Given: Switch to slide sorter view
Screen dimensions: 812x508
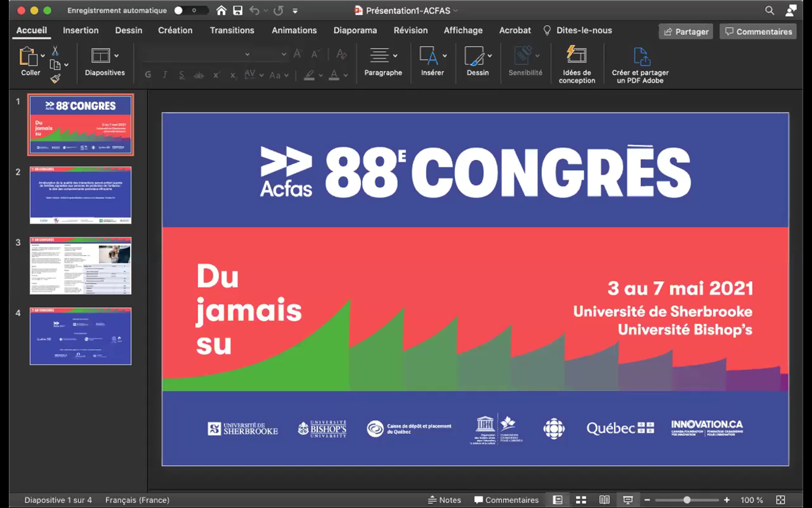Looking at the screenshot, I should pos(581,500).
